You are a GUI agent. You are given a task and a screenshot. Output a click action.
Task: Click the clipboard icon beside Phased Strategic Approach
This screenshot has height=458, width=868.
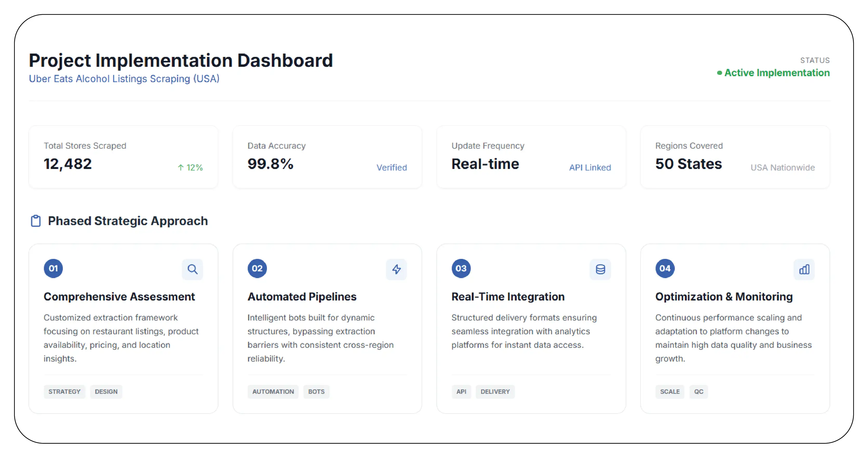tap(36, 221)
